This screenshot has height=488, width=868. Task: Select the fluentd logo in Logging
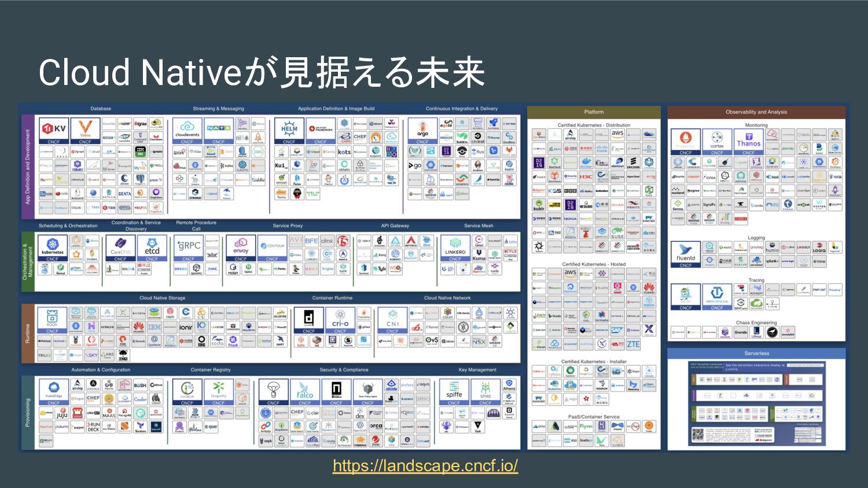pos(686,254)
